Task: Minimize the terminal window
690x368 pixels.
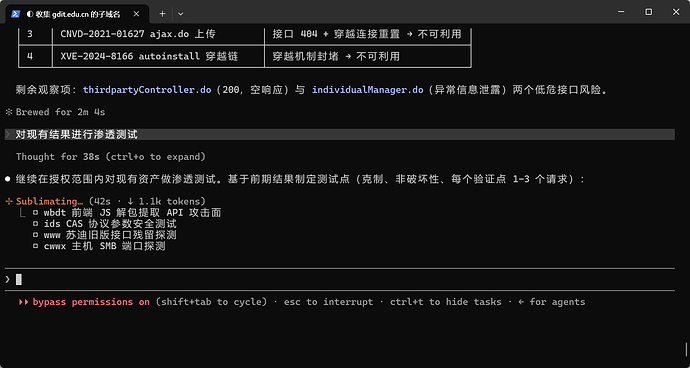Action: [621, 12]
